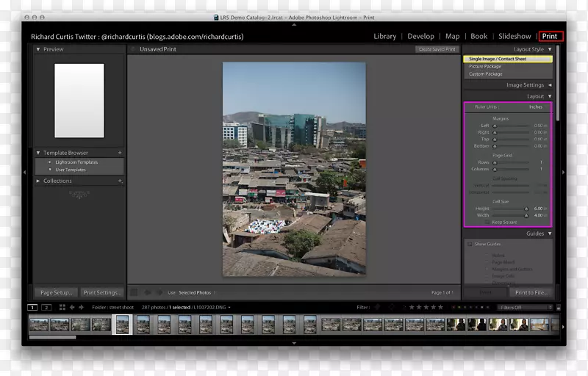
Task: Hide the top module bar arrow
Action: [294, 25]
